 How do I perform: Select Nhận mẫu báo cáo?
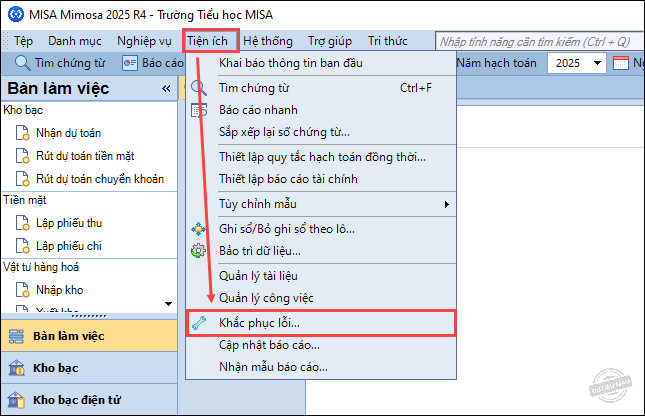(x=321, y=367)
